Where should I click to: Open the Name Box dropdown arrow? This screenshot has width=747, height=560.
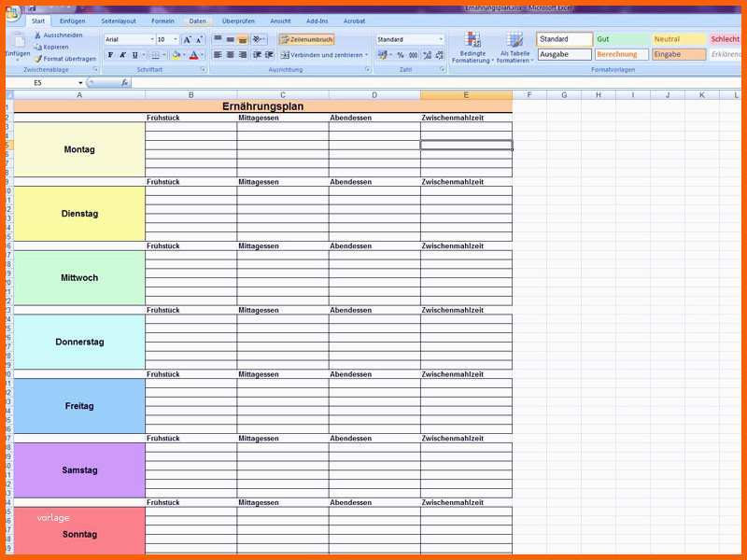(x=80, y=83)
